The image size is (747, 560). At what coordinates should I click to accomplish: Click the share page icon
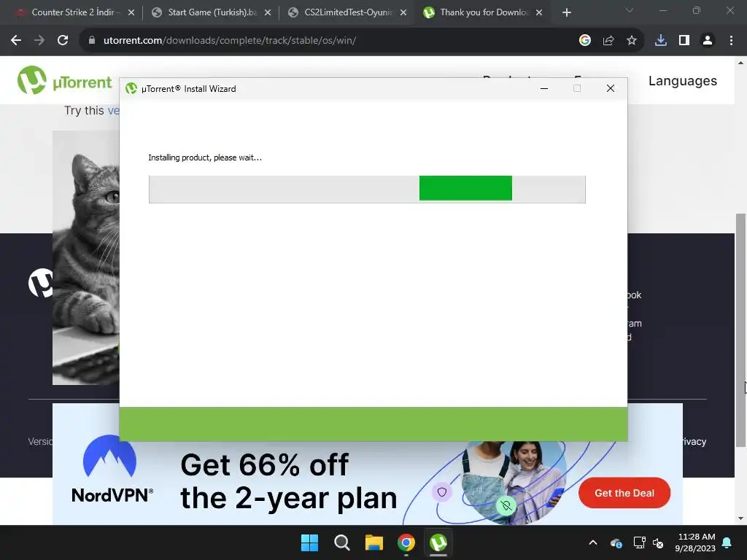[x=608, y=41]
